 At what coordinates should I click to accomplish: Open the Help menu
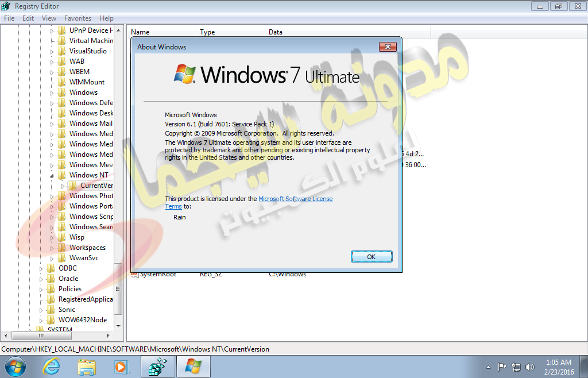[x=106, y=18]
